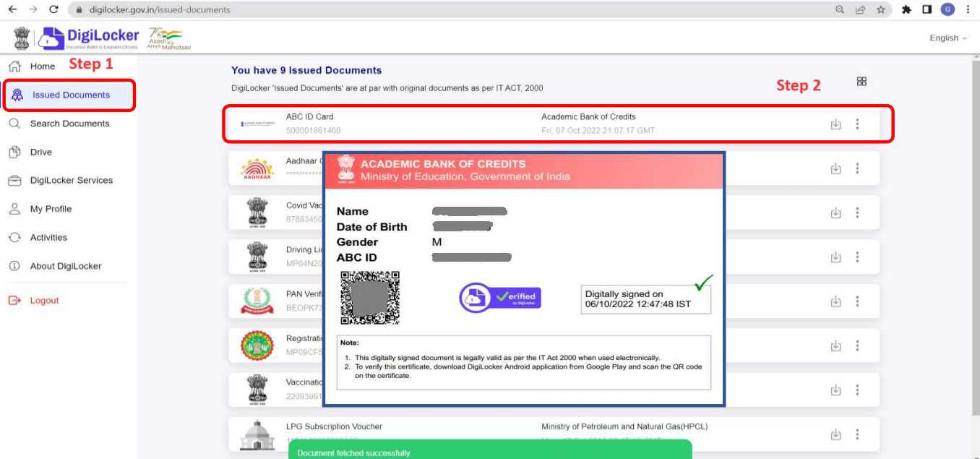
Task: Click the DigiLocker logo
Action: click(87, 36)
